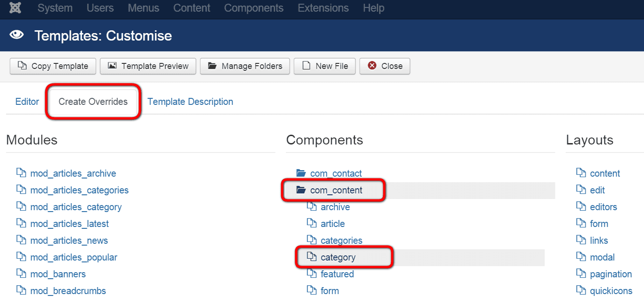Select the categories view under com_content
The width and height of the screenshot is (644, 302).
[x=341, y=240]
